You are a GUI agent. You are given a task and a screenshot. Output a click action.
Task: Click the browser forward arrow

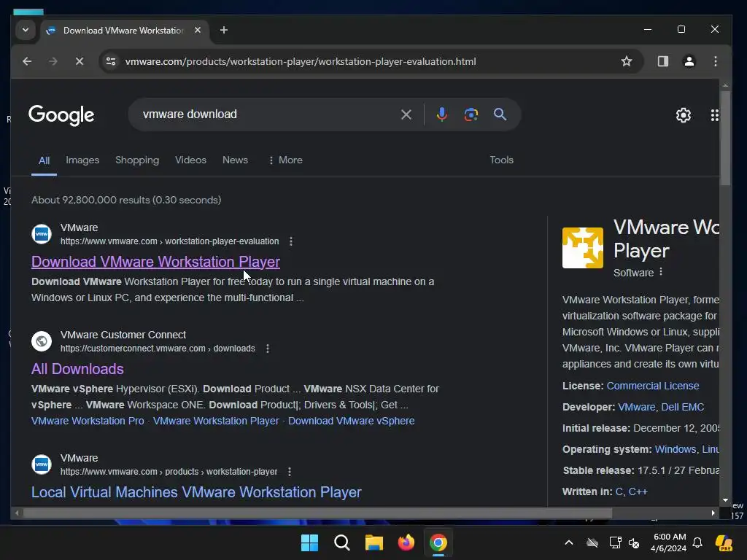click(x=53, y=61)
